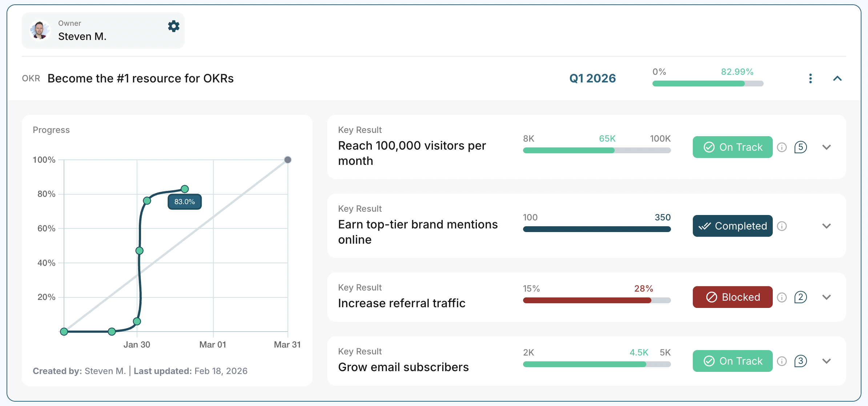868x406 pixels.
Task: Click Steven M. owner avatar photo
Action: (40, 31)
